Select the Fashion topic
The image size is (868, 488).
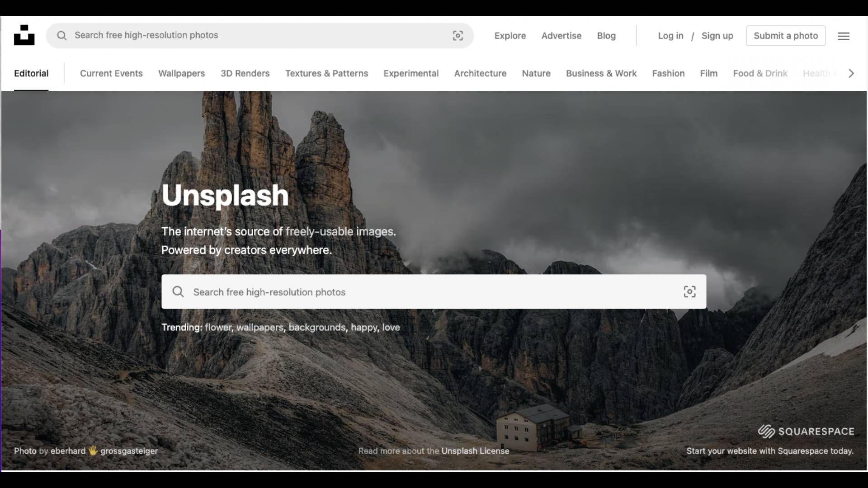(668, 73)
